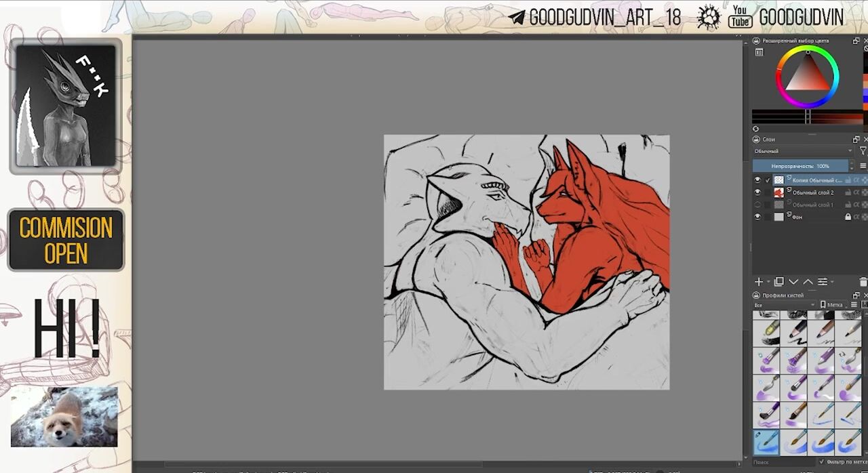The image size is (868, 473).
Task: Duplicate the layer with the copy icon
Action: (x=779, y=282)
